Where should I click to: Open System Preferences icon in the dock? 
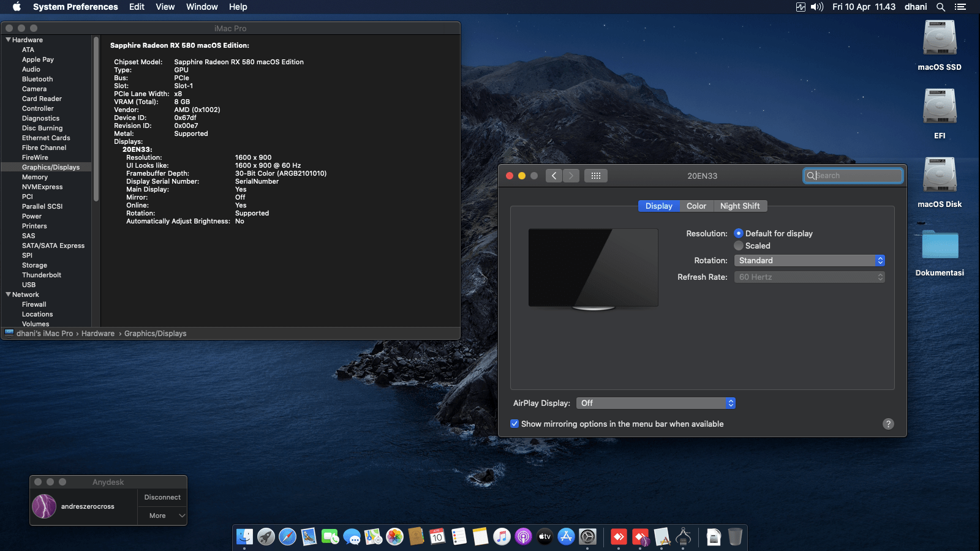(587, 537)
